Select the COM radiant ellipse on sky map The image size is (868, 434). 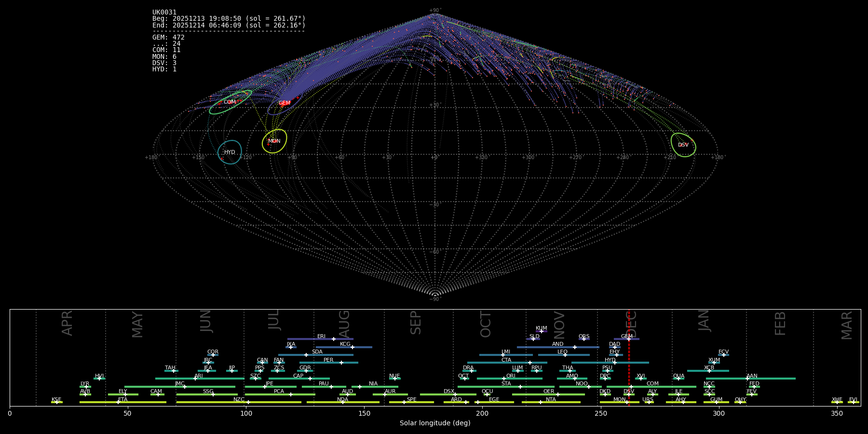[231, 102]
